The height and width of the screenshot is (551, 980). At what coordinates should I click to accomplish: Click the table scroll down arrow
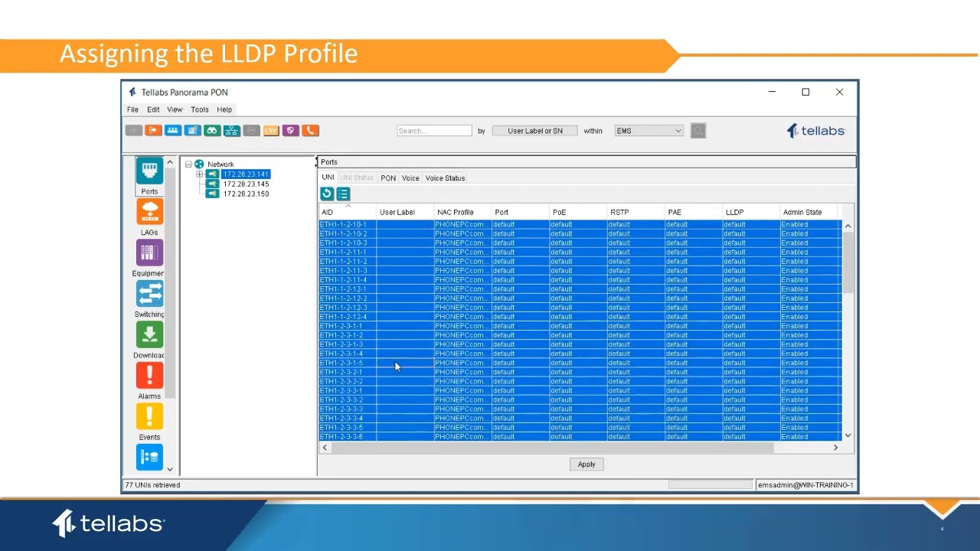(x=848, y=435)
